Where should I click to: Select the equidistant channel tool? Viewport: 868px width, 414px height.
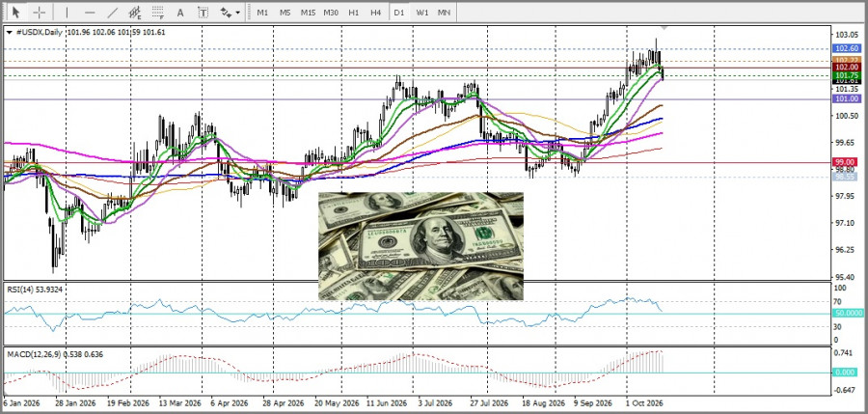point(134,13)
